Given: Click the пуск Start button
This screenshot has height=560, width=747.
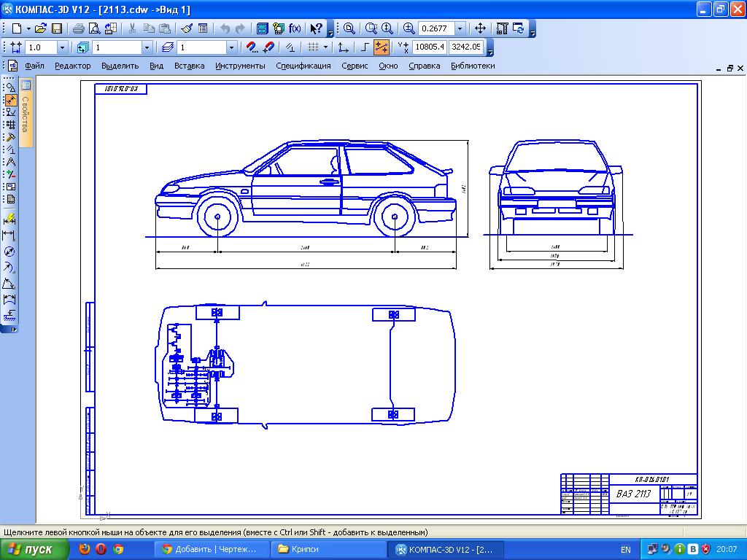Looking at the screenshot, I should (34, 550).
